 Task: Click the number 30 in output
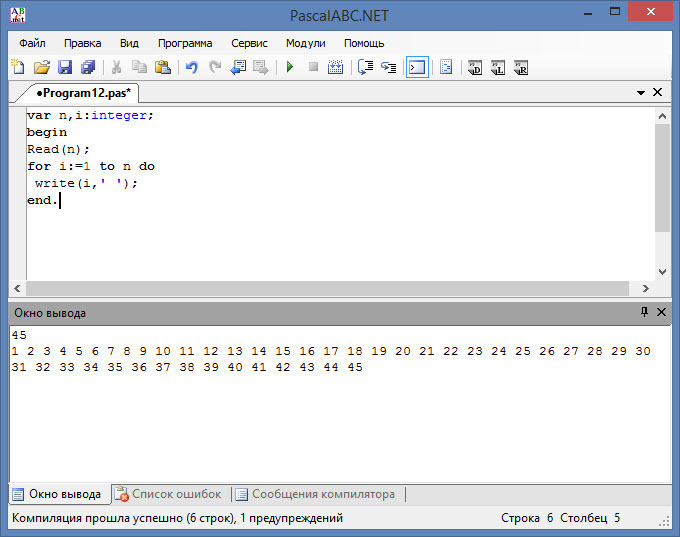pyautogui.click(x=643, y=351)
